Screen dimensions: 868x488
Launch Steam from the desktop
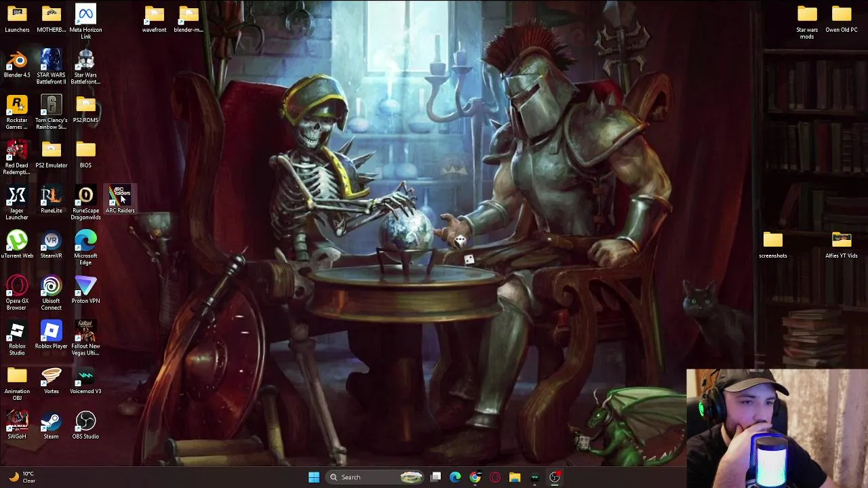52,426
